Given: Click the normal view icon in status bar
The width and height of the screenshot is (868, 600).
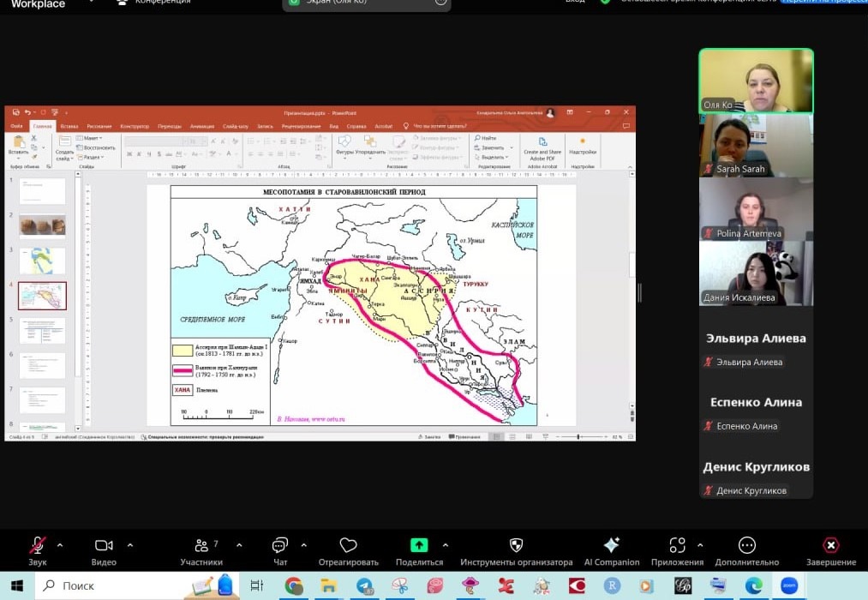Looking at the screenshot, I should (x=497, y=437).
